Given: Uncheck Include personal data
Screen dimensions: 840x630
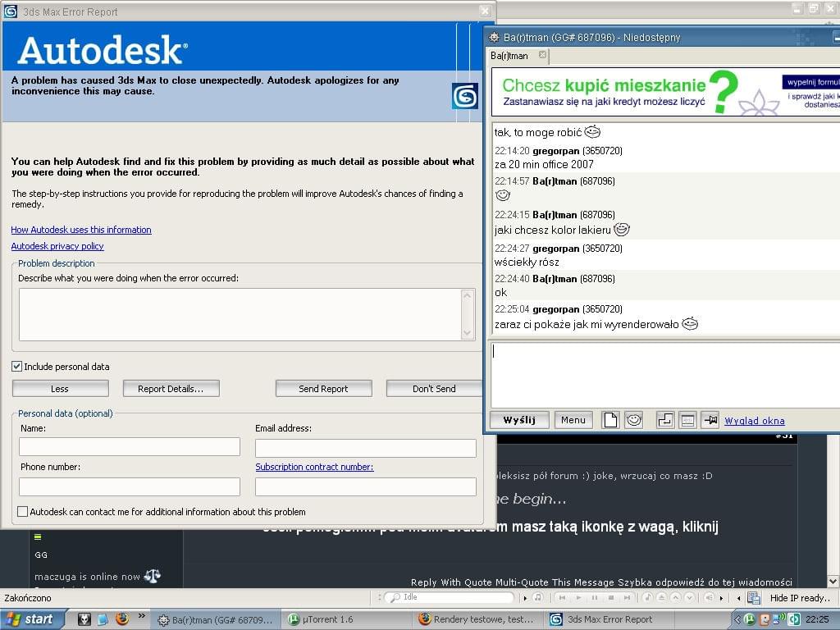Looking at the screenshot, I should (x=16, y=367).
